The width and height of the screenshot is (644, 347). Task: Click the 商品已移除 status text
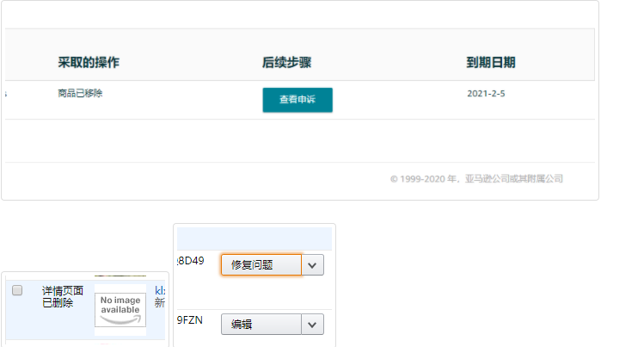[x=80, y=93]
